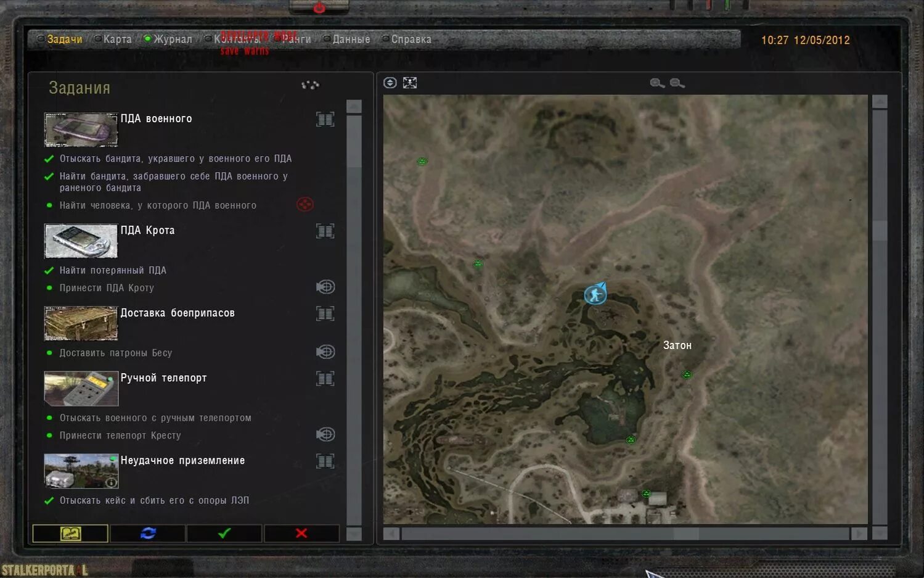Collapse the Доставка боеприпасов task details
The width and height of the screenshot is (924, 578).
click(325, 313)
